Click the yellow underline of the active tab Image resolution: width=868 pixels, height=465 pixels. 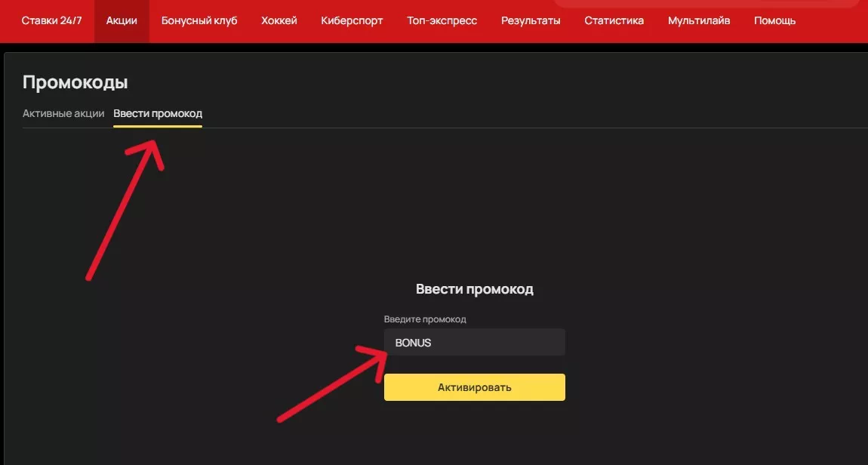point(158,125)
